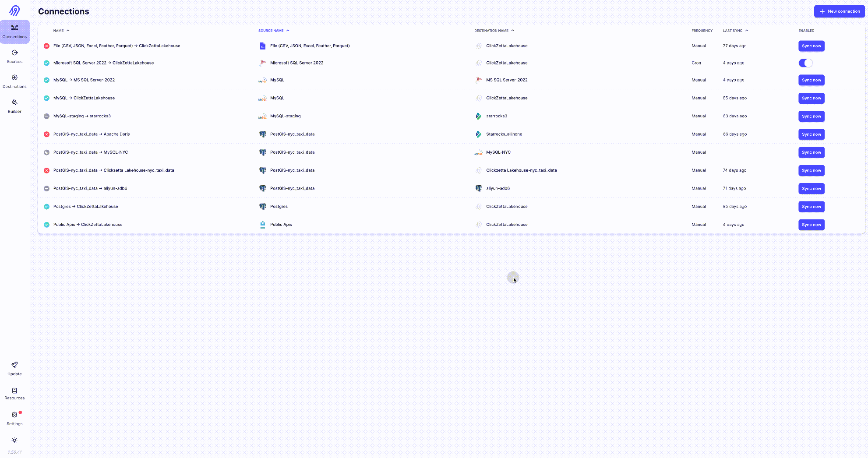Screen dimensions: 868x458
Task: Create a new connection
Action: (x=839, y=11)
